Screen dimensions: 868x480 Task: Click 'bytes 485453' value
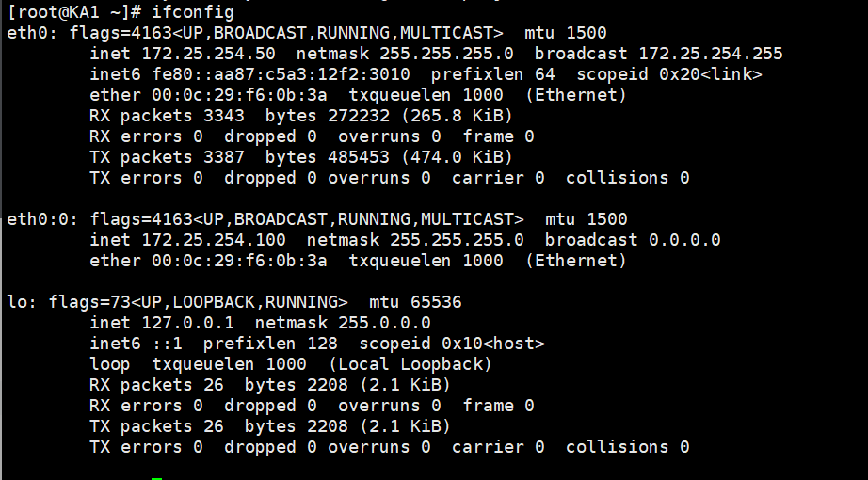point(328,157)
